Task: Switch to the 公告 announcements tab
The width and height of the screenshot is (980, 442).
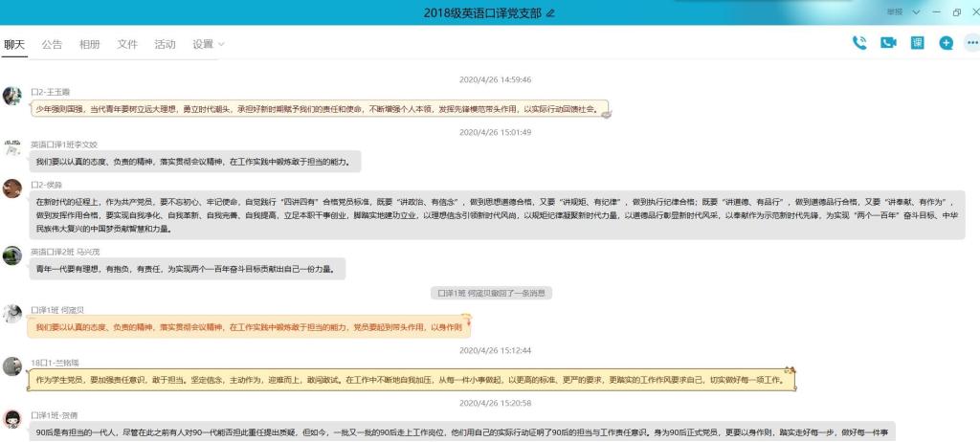Action: [52, 44]
